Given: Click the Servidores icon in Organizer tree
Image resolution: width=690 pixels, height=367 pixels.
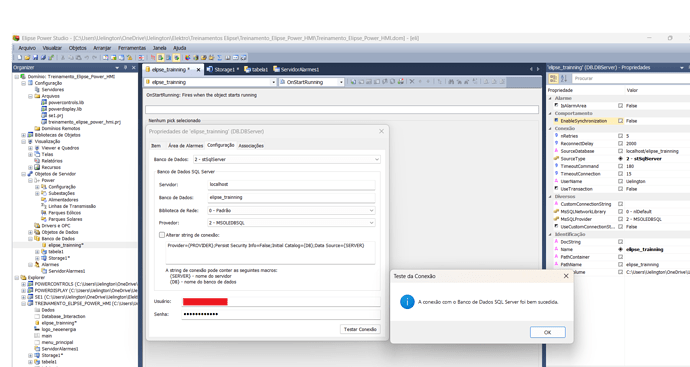Looking at the screenshot, I should pyautogui.click(x=37, y=89).
